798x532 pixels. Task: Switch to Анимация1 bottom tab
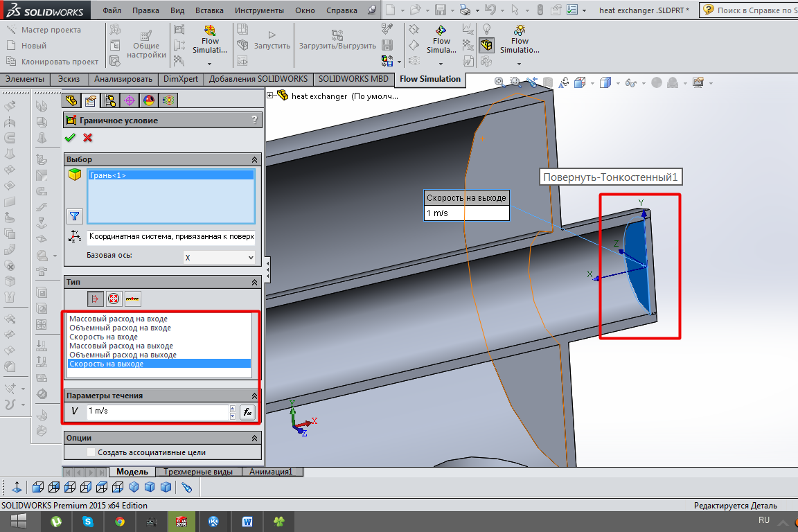point(271,472)
